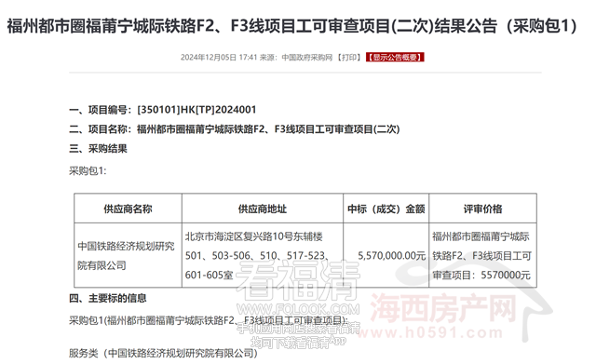Click the 评审价格 column header
Screen dimensions: 596x364
coord(482,209)
